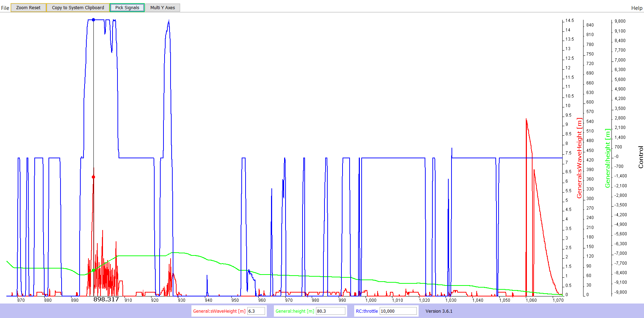Click height axis tick label 840
Image resolution: width=644 pixels, height=318 pixels.
tap(590, 25)
